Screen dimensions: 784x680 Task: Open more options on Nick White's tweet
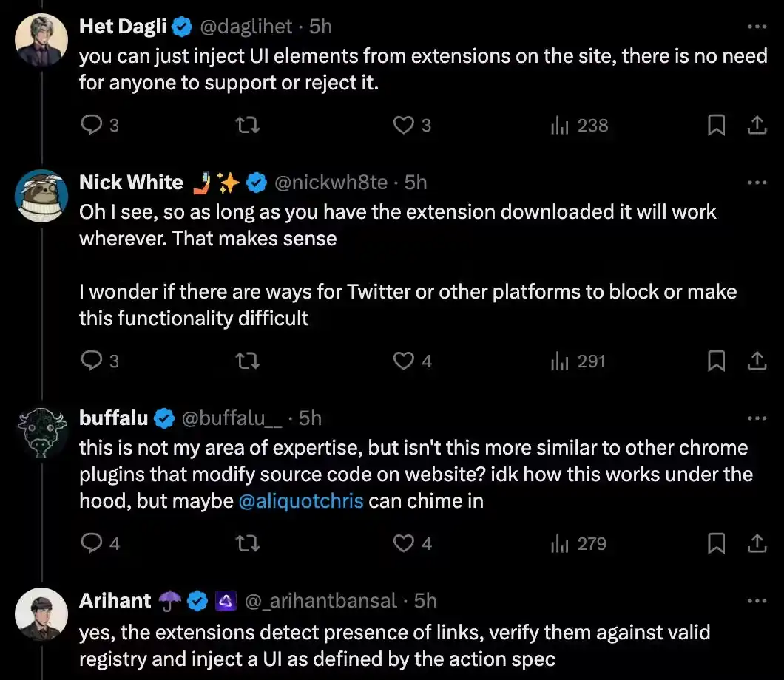pyautogui.click(x=757, y=183)
